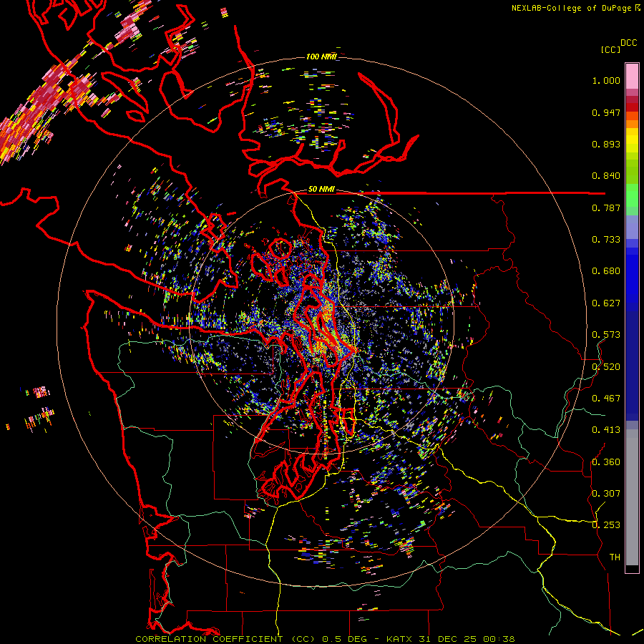Click the KATX station identifier
The image size is (644, 644).
400,639
